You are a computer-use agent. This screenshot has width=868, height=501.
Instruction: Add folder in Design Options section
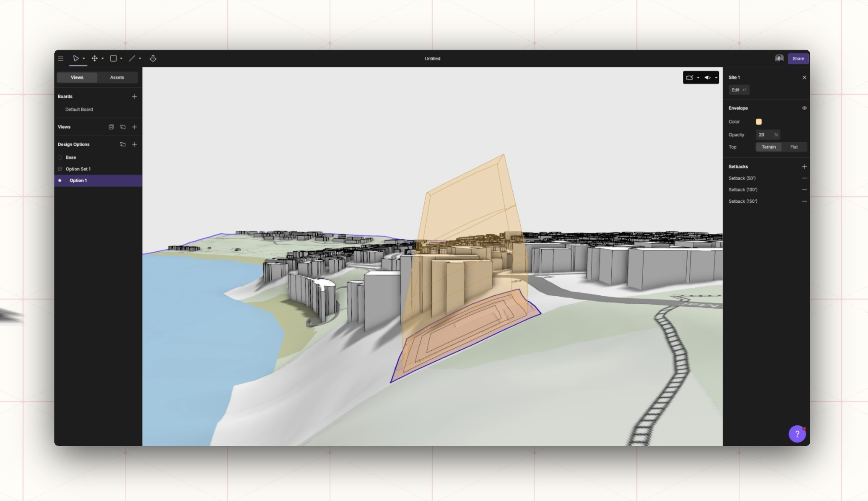coord(122,145)
